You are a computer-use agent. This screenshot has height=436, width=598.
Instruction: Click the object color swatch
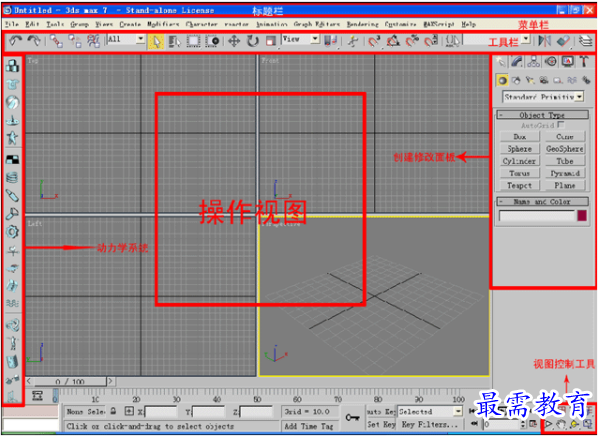[x=582, y=216]
